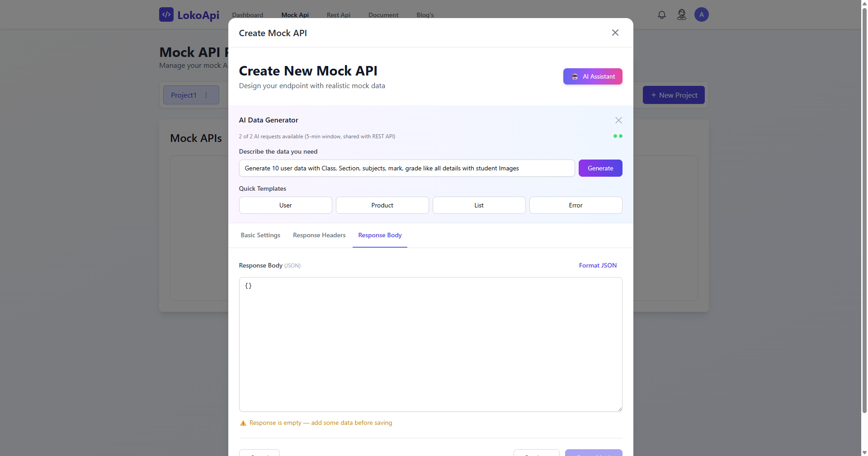Click the textarea resize handle corner

pos(619,409)
